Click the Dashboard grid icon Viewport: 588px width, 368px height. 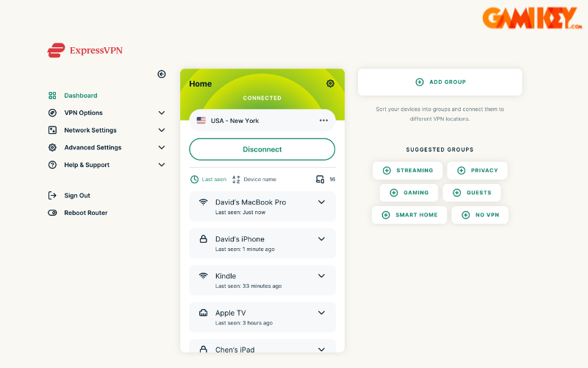pos(52,96)
